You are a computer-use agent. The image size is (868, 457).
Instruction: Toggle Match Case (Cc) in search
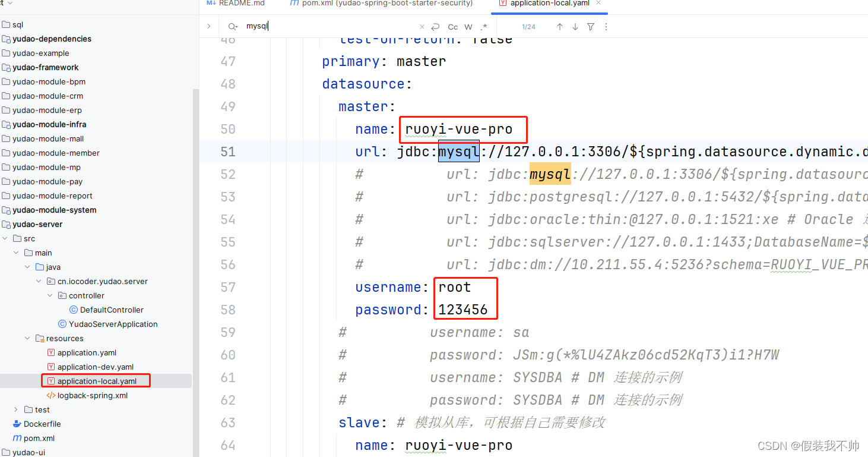pyautogui.click(x=452, y=27)
